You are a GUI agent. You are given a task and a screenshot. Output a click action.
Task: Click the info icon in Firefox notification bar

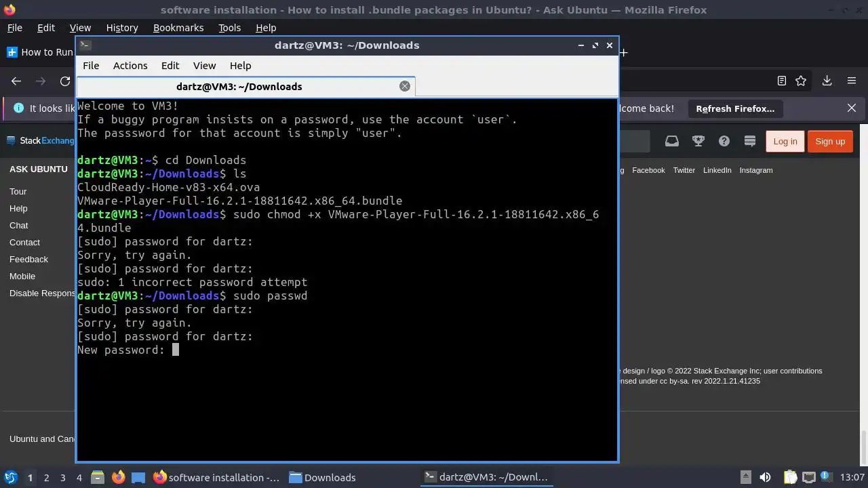(x=18, y=108)
